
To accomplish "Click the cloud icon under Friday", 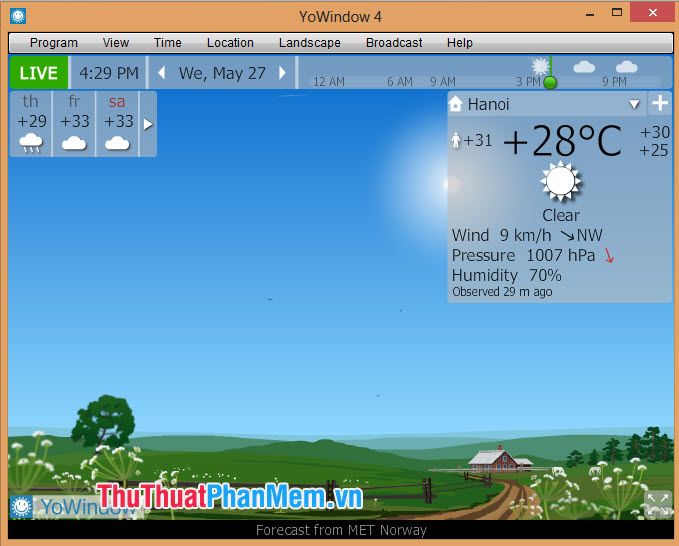I will (74, 143).
